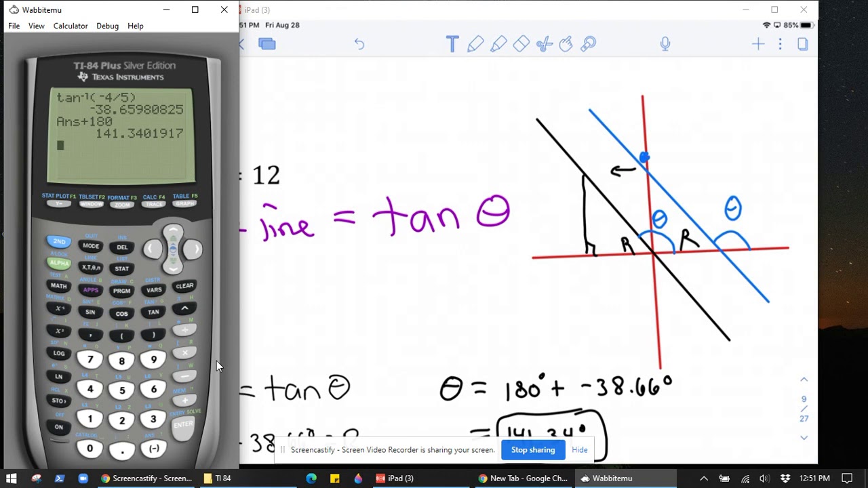868x488 pixels.
Task: Show hidden icons in the system tray
Action: pos(703,479)
